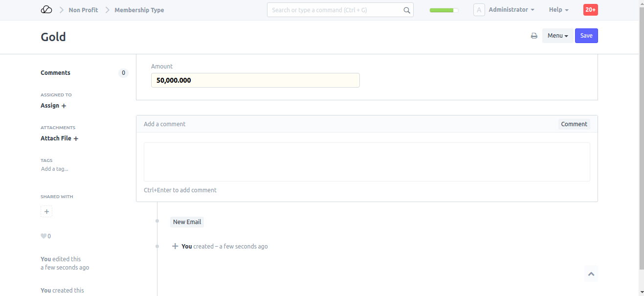This screenshot has height=296, width=644.
Task: Click the ERPNext cloud home logo
Action: pos(46,10)
